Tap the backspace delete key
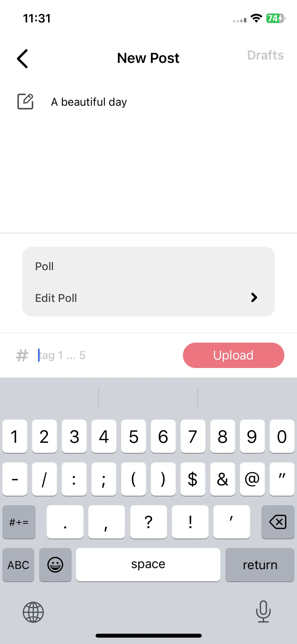The image size is (297, 644). [x=278, y=522]
